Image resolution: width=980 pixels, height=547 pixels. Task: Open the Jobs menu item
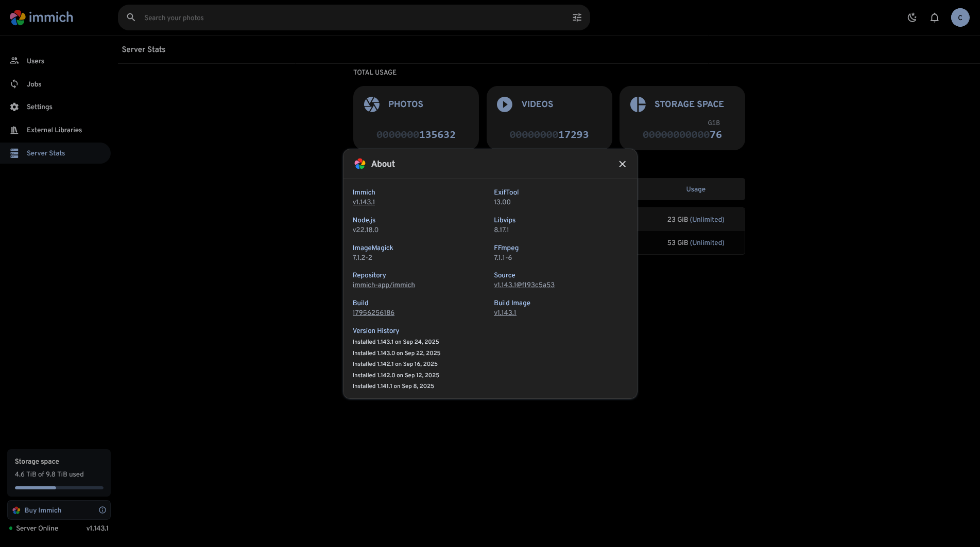pyautogui.click(x=55, y=84)
